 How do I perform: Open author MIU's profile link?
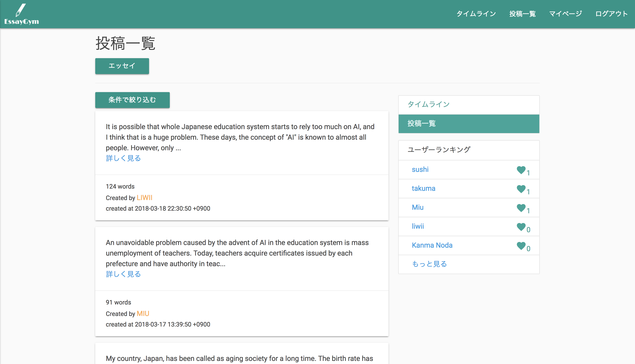(x=143, y=314)
